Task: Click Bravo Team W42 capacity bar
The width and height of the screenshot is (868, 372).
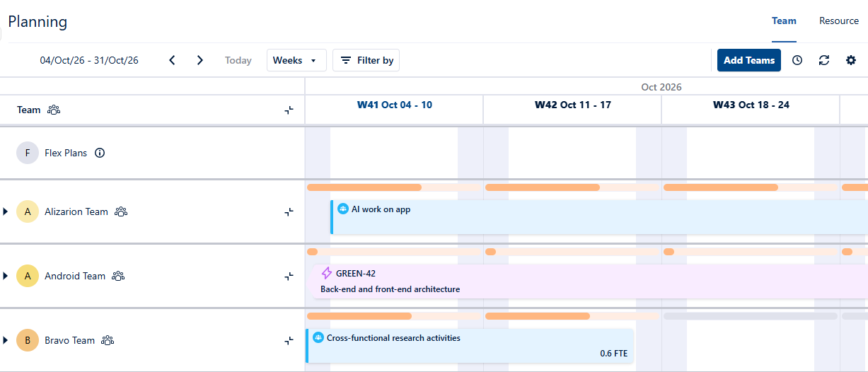Action: pos(572,316)
